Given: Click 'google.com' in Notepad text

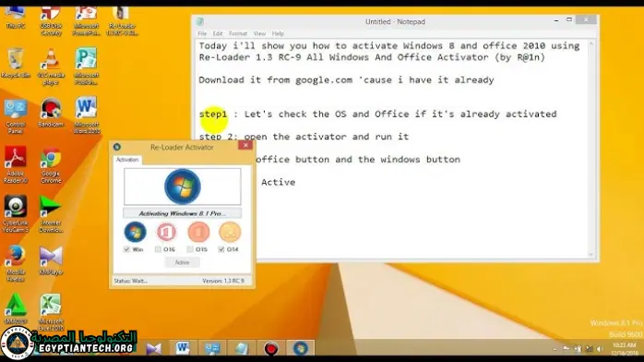Looking at the screenshot, I should (x=324, y=80).
